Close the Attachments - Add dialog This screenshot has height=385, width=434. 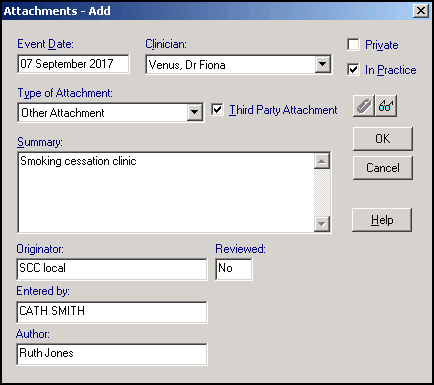[421, 11]
